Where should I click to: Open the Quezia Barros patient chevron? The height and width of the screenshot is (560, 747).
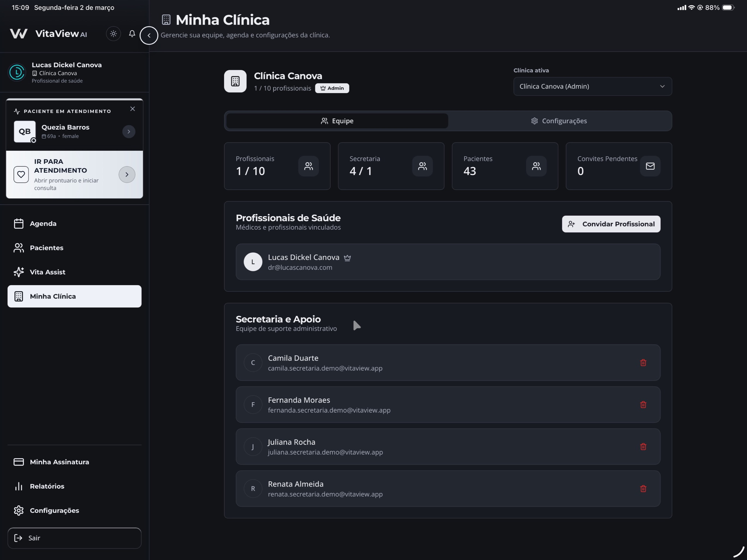click(x=129, y=132)
